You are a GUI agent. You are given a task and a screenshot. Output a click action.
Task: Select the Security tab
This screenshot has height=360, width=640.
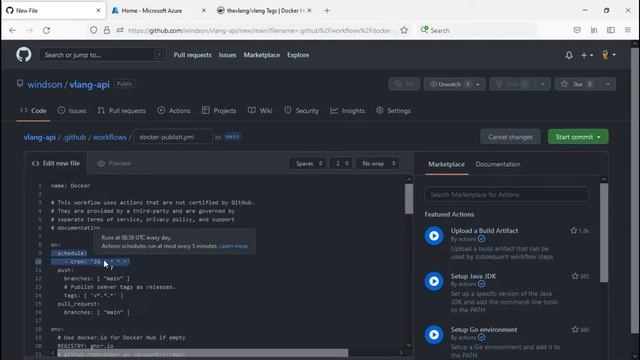(301, 111)
